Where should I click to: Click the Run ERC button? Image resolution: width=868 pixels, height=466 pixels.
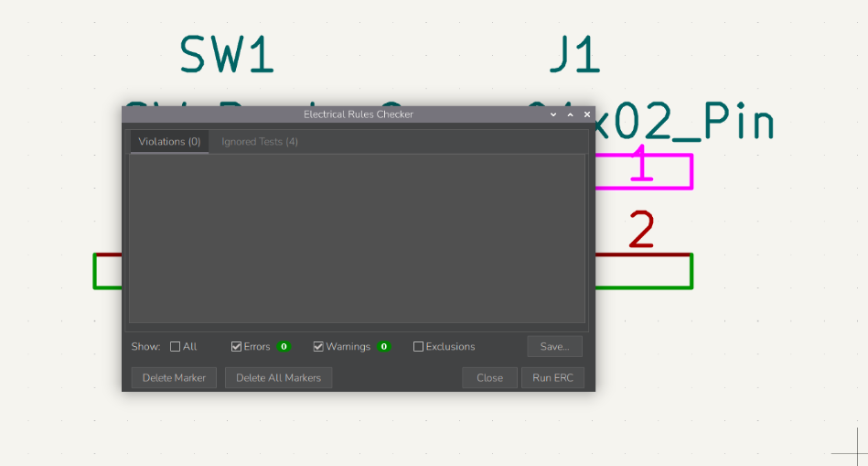552,378
